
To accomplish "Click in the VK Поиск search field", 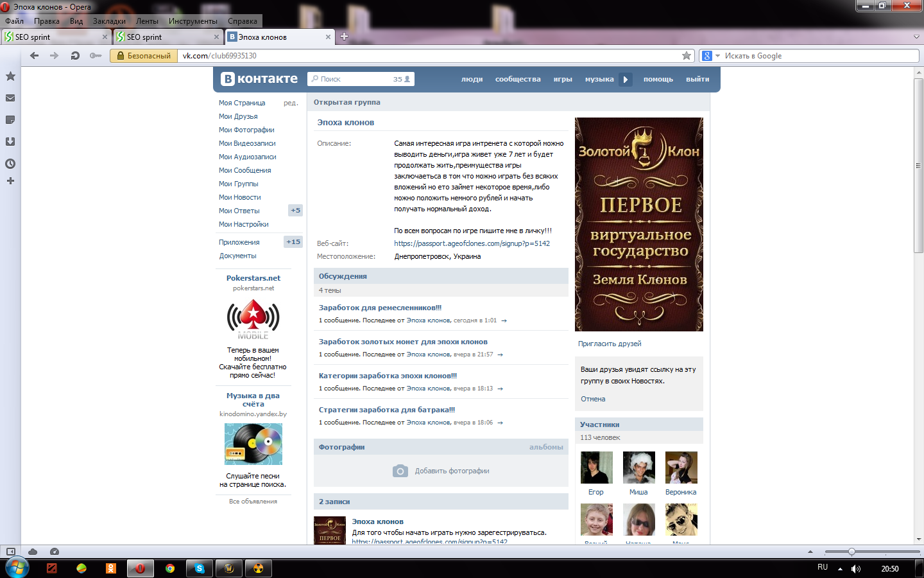I will pos(361,79).
